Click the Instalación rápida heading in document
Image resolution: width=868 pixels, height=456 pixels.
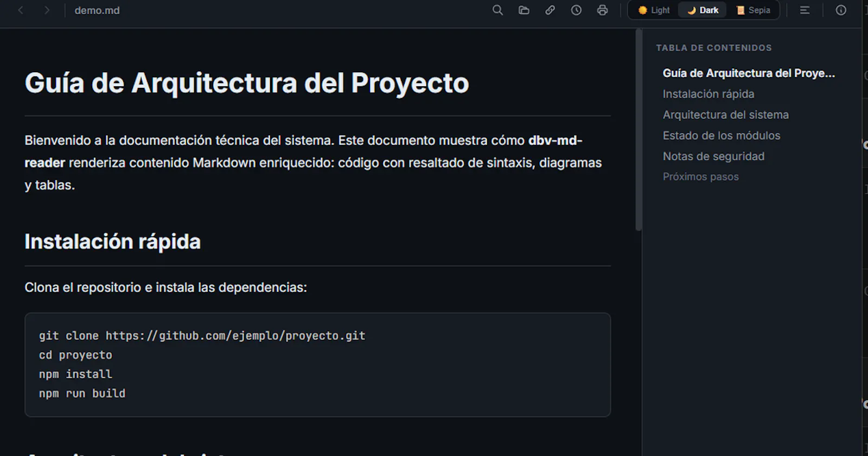coord(113,242)
